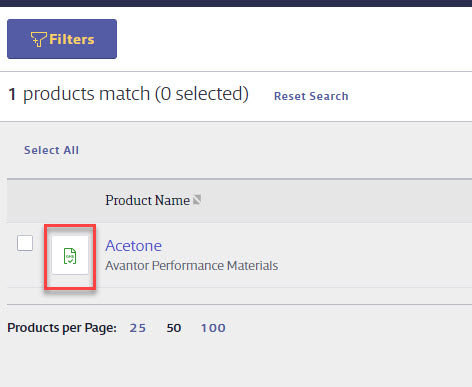Open the Acetone product link
The height and width of the screenshot is (387, 472).
pos(134,246)
